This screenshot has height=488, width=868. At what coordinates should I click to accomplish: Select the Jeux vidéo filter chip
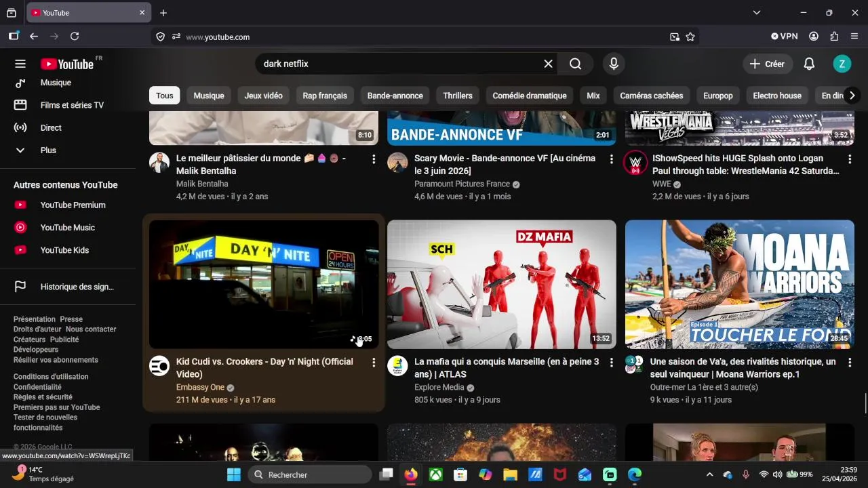coord(264,96)
